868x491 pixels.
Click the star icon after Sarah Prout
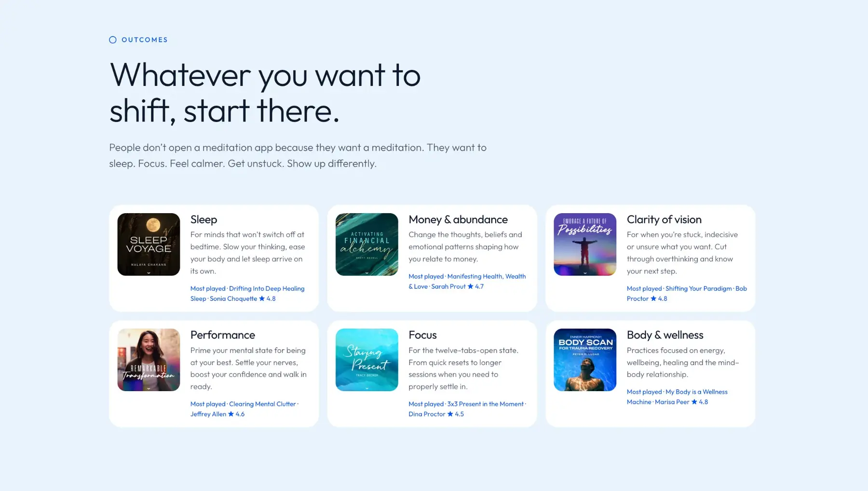point(471,286)
